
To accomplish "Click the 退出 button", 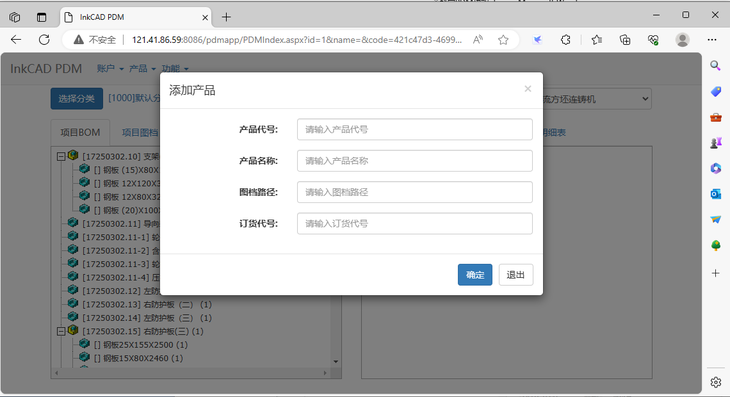I will coord(516,275).
